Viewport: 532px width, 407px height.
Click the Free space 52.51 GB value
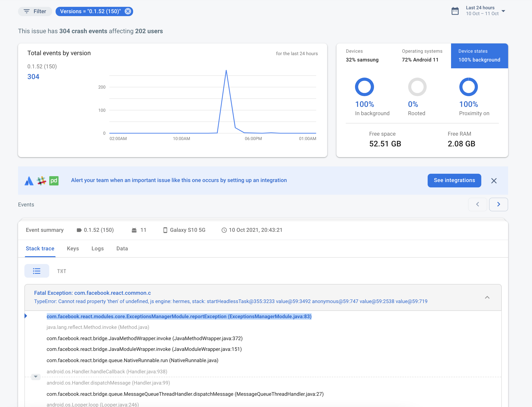point(385,144)
